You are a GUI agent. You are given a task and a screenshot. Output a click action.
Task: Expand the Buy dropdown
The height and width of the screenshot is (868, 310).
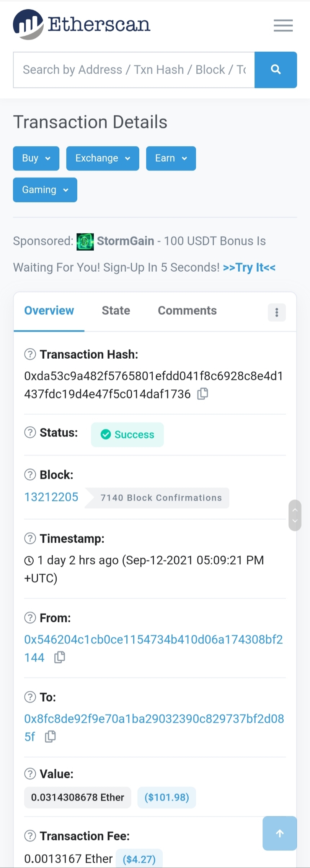pos(36,158)
